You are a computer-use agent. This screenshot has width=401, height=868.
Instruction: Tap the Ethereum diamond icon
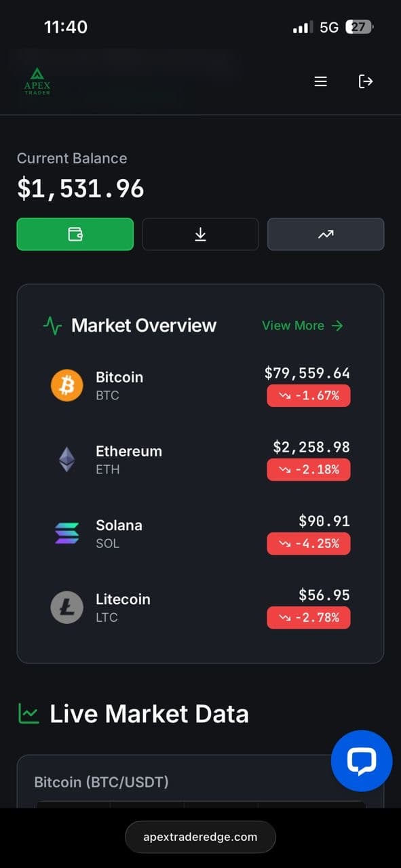[x=67, y=460]
